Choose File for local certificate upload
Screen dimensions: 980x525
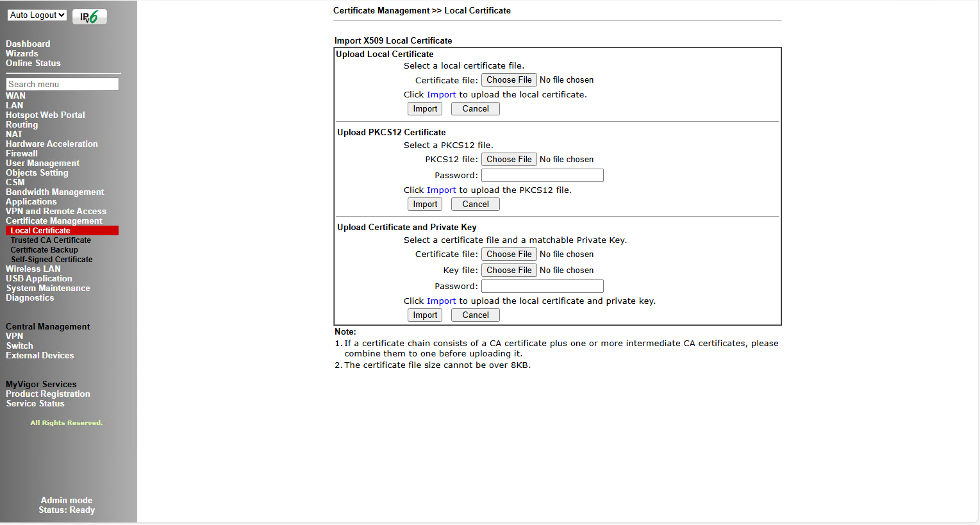tap(509, 80)
